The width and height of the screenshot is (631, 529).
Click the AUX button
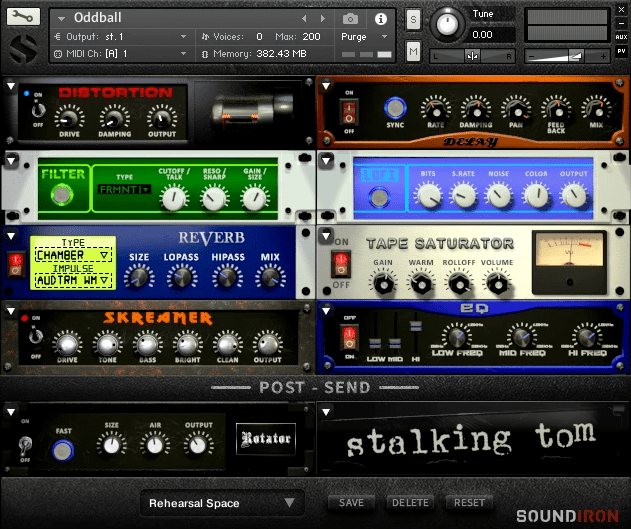[621, 37]
